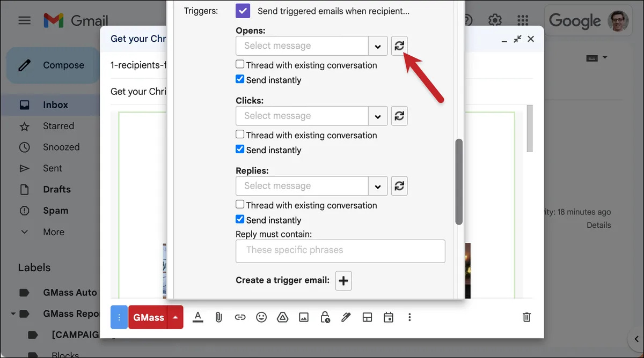Insert a photo icon
Image resolution: width=644 pixels, height=358 pixels.
(x=304, y=317)
